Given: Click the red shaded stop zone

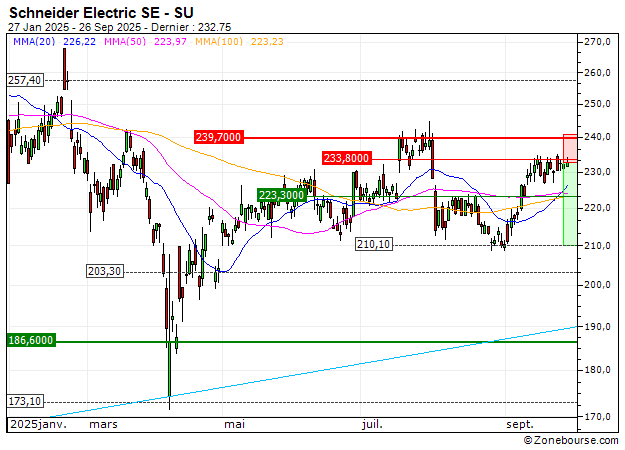Looking at the screenshot, I should coord(569,147).
